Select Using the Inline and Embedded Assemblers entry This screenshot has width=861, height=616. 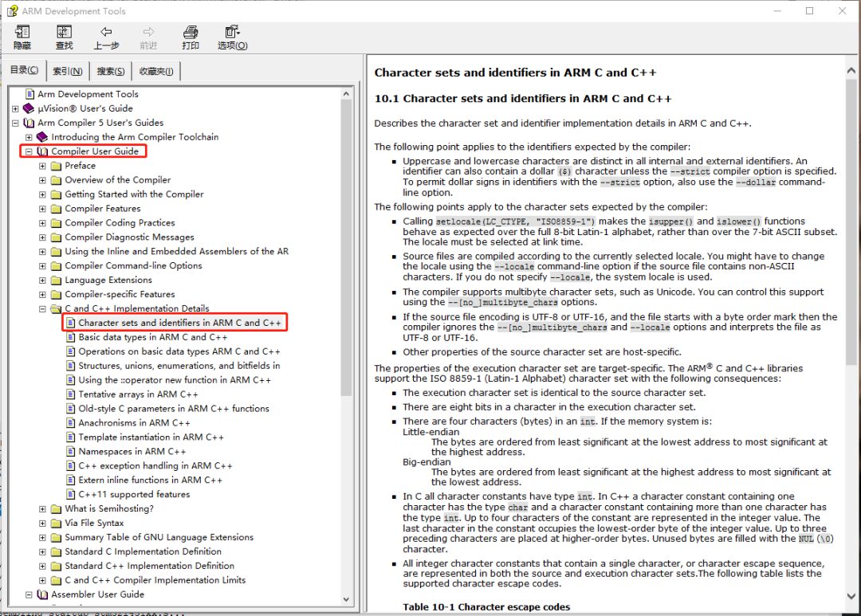[176, 252]
